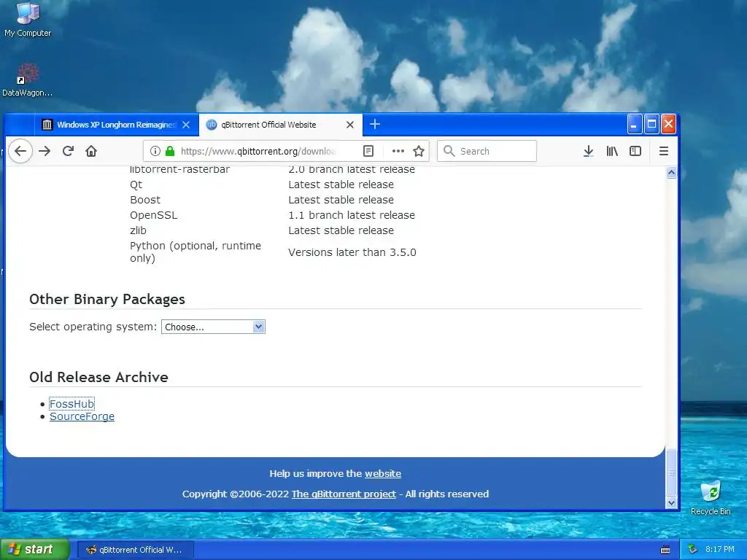The image size is (747, 560).
Task: Open the Windows Start menu
Action: click(35, 550)
